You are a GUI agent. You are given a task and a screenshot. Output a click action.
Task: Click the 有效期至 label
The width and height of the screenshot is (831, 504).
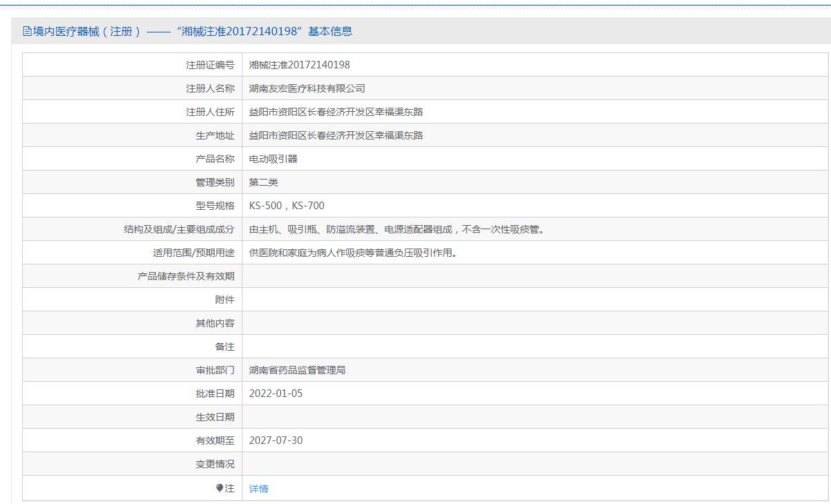pos(215,440)
